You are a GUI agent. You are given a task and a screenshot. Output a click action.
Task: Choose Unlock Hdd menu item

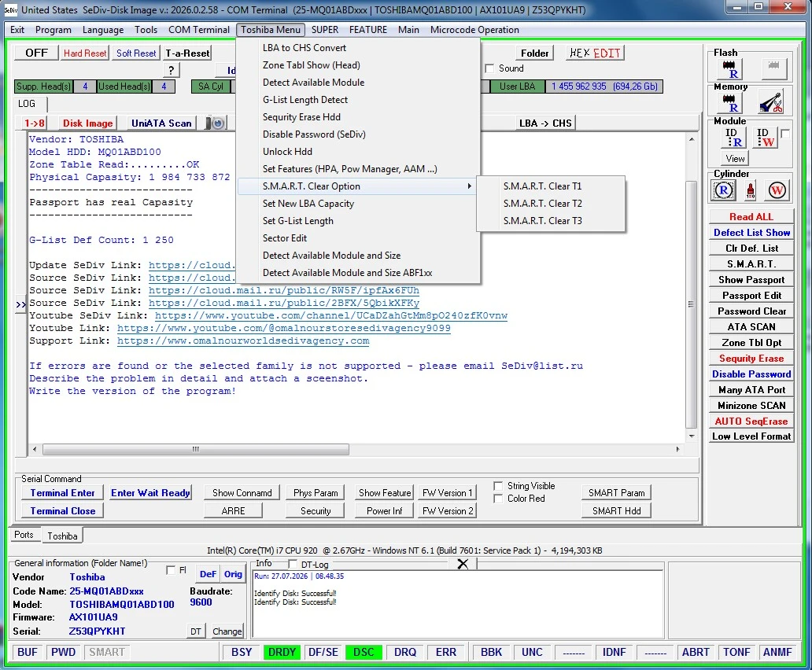(x=356, y=152)
